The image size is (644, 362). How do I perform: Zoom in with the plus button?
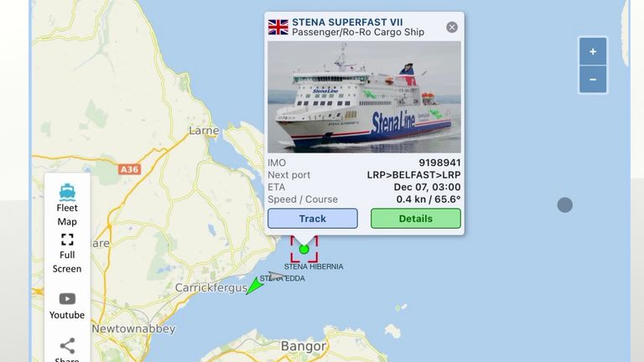593,52
